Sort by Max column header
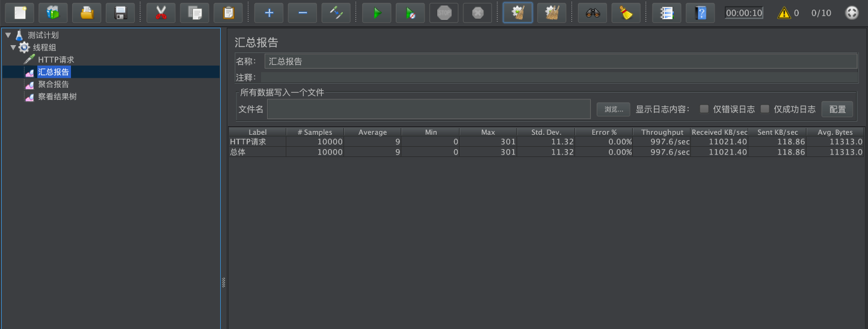868x329 pixels. pos(488,132)
